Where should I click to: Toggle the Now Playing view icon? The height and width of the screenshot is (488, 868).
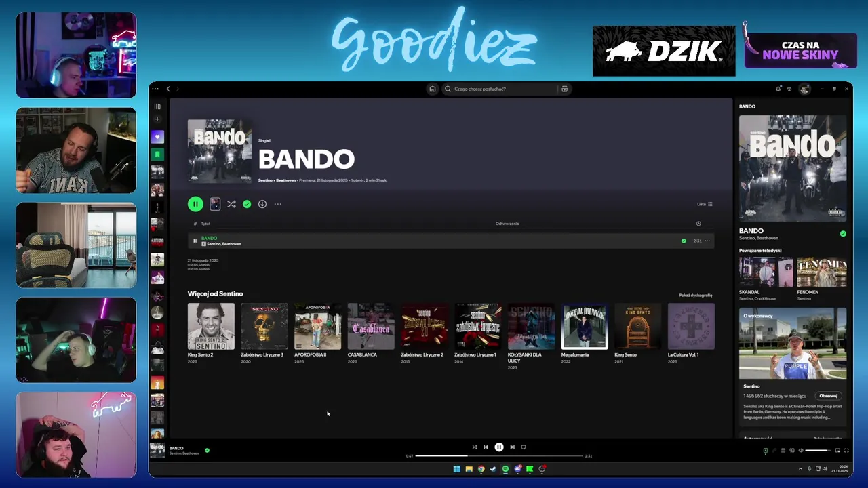point(766,450)
